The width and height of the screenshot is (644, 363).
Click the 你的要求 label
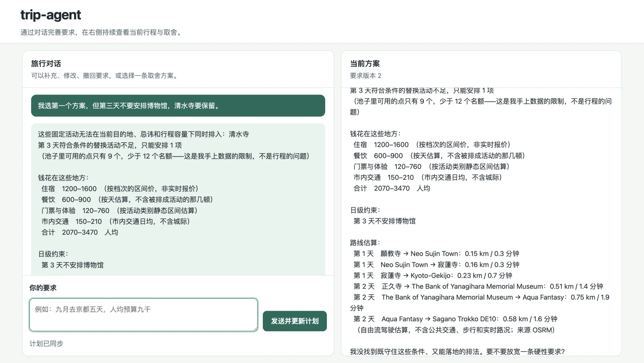(43, 288)
